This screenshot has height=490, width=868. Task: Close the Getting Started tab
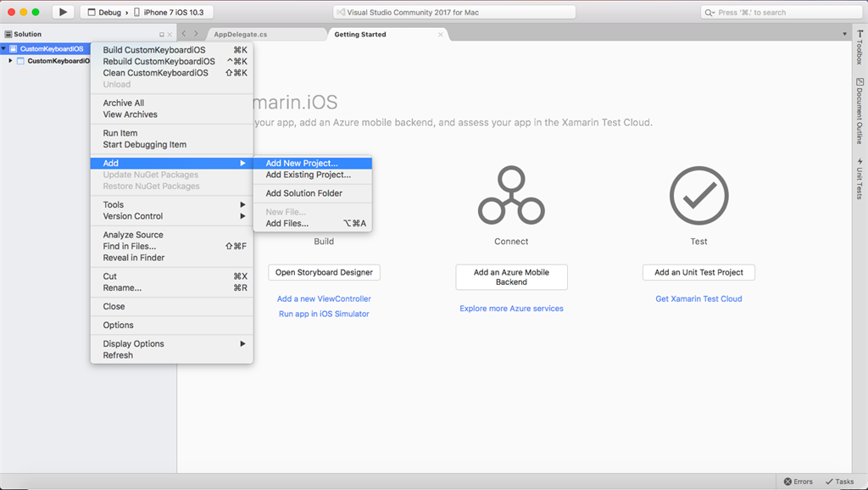(x=441, y=34)
